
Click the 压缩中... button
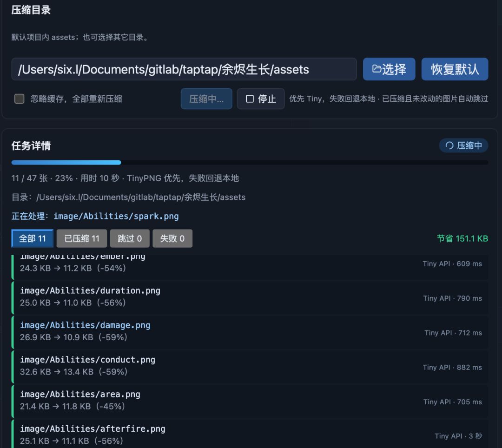pyautogui.click(x=206, y=99)
